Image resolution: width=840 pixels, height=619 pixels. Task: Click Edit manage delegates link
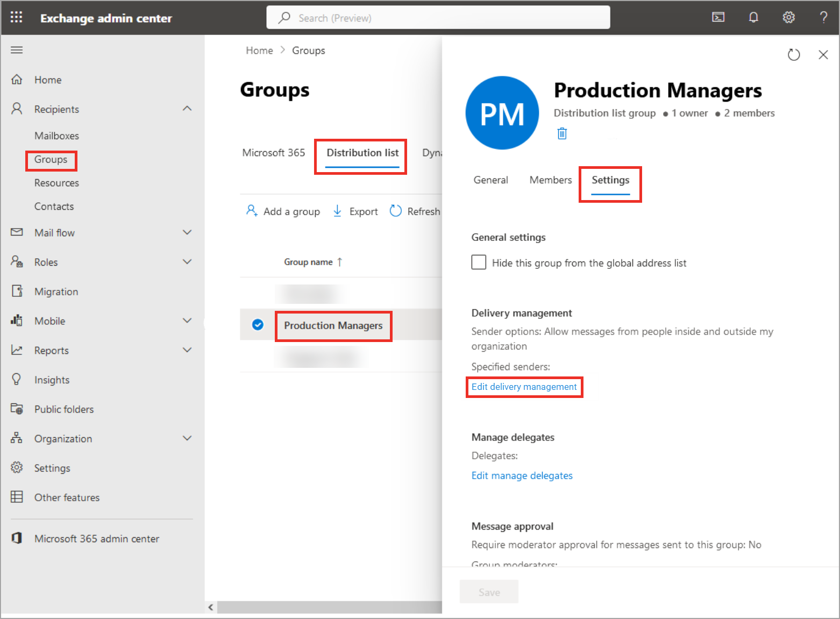[x=522, y=475]
